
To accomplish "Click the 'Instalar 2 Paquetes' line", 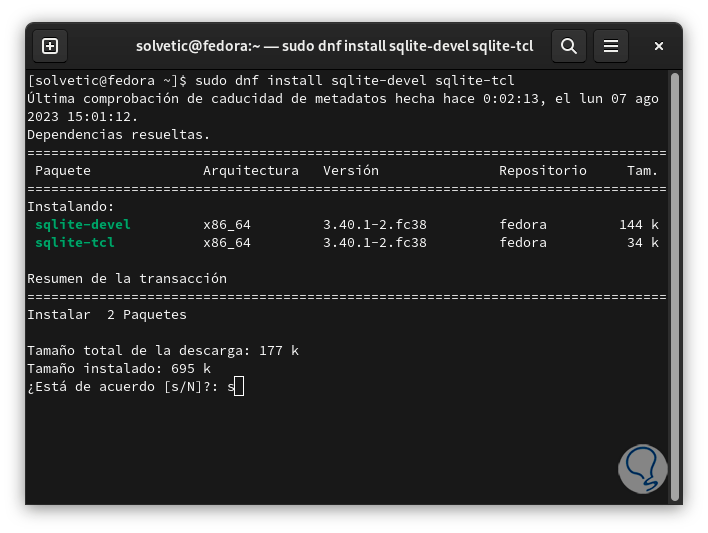I will 107,315.
